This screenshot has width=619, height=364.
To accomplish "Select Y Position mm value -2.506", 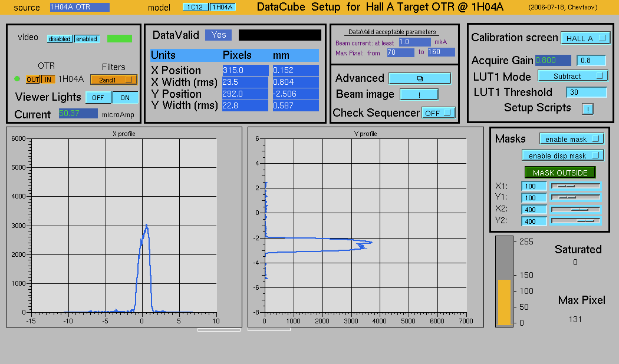I will (x=296, y=94).
